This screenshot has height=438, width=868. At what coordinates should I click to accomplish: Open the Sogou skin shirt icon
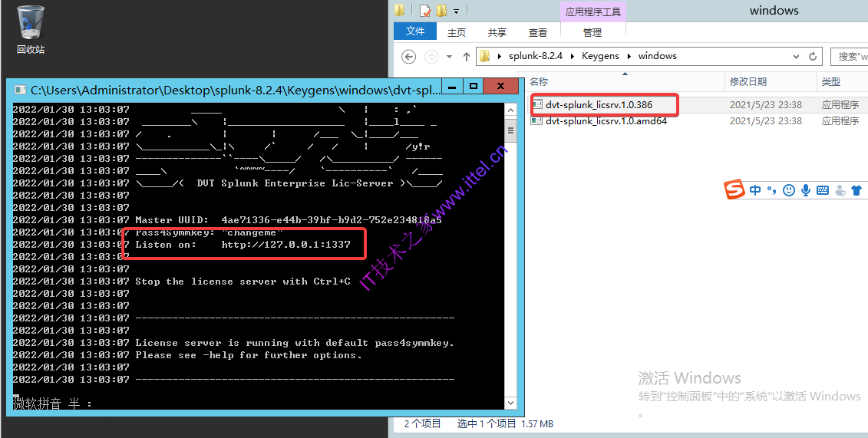pyautogui.click(x=856, y=190)
